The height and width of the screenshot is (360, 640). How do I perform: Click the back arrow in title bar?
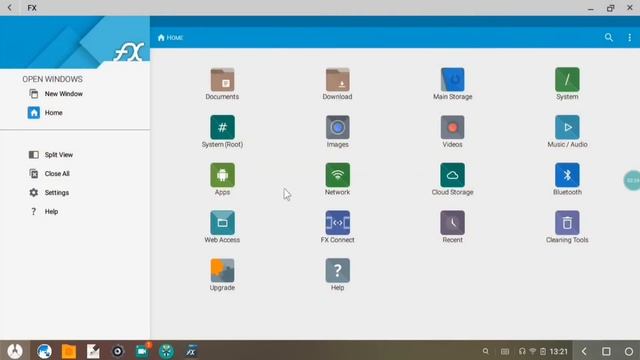point(10,8)
